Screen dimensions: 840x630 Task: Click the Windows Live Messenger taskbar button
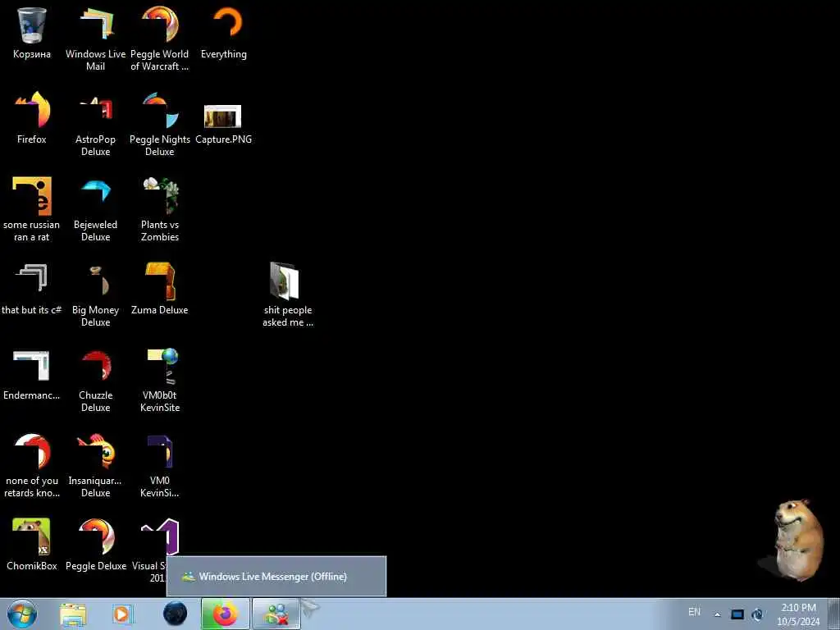(276, 614)
